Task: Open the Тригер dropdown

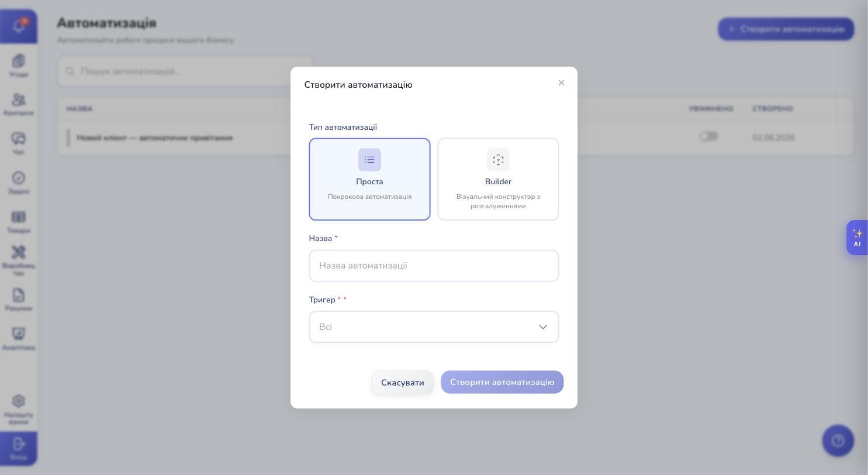Action: [434, 327]
